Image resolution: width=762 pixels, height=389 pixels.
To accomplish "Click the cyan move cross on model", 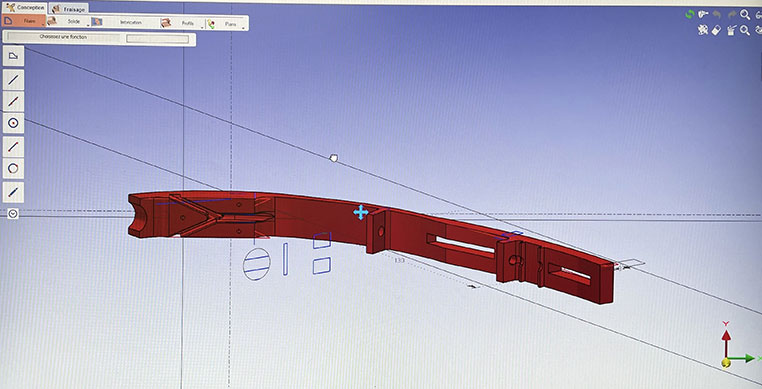I will click(361, 212).
